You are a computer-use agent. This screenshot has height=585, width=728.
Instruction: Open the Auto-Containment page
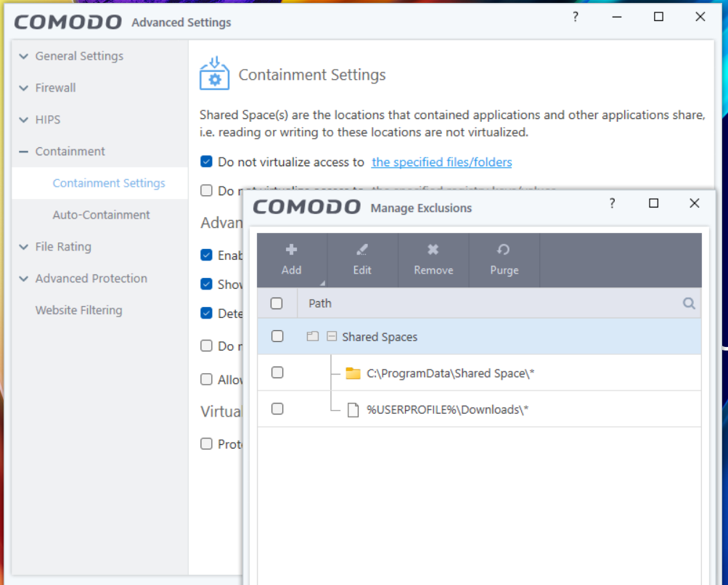coord(101,215)
